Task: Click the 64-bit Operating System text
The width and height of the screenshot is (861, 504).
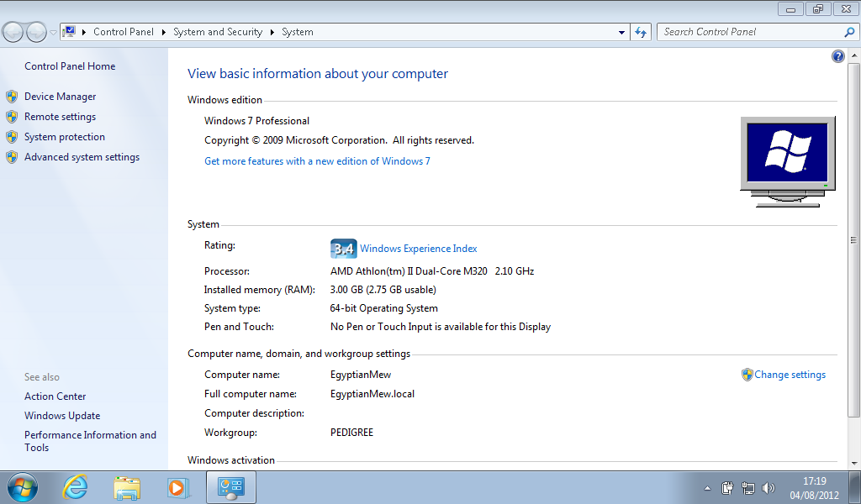Action: click(383, 308)
